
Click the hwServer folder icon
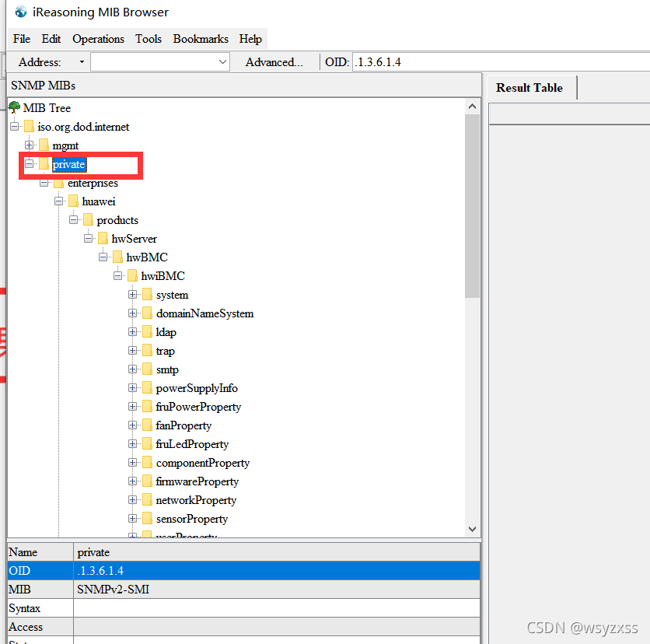click(x=103, y=239)
